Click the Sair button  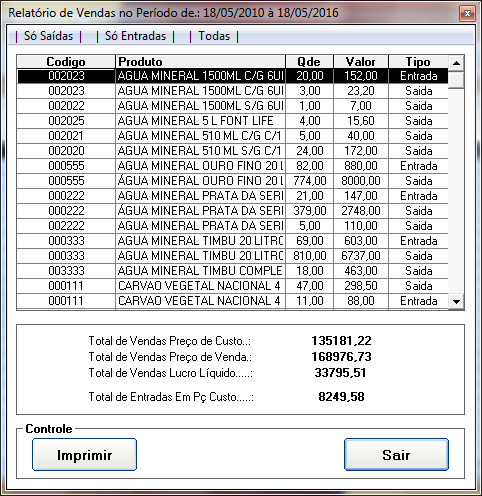point(396,455)
